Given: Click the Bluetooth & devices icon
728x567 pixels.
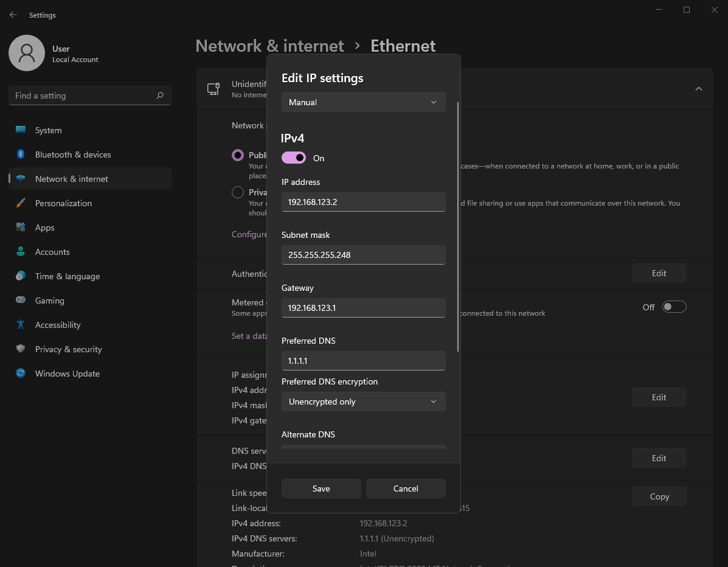Looking at the screenshot, I should 21,155.
